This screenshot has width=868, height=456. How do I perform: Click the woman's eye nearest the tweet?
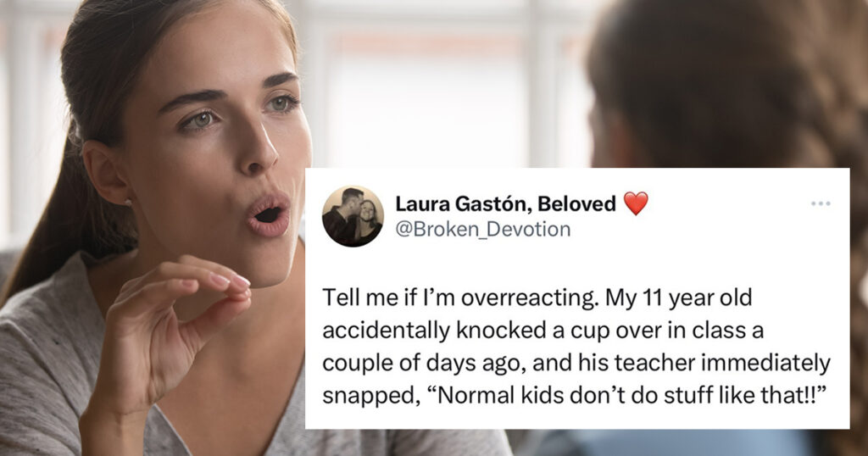[x=281, y=103]
